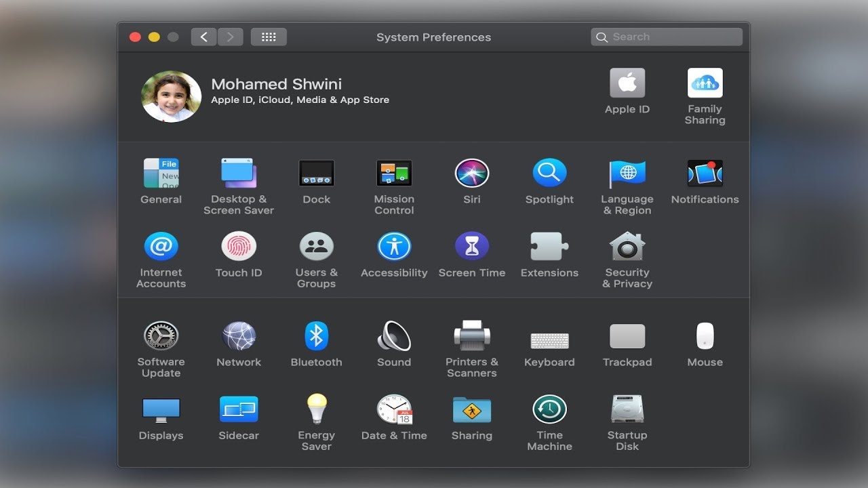868x488 pixels.
Task: Minimize window with yellow button
Action: tap(154, 37)
